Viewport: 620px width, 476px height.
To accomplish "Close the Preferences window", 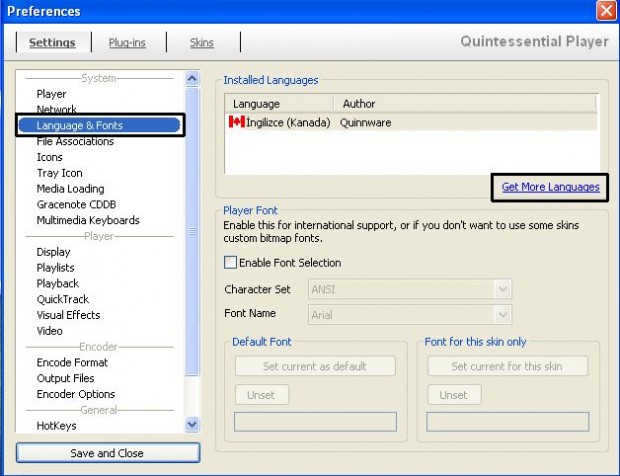I will [x=607, y=11].
